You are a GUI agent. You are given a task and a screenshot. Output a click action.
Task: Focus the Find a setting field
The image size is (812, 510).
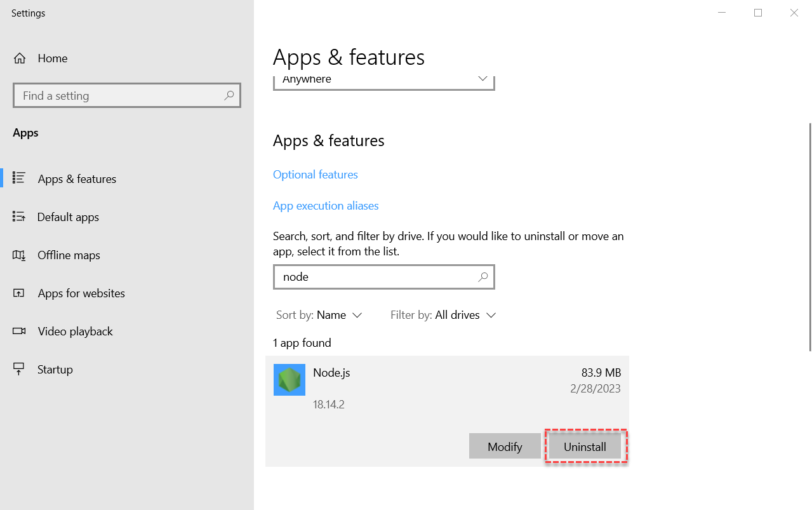[x=127, y=95]
